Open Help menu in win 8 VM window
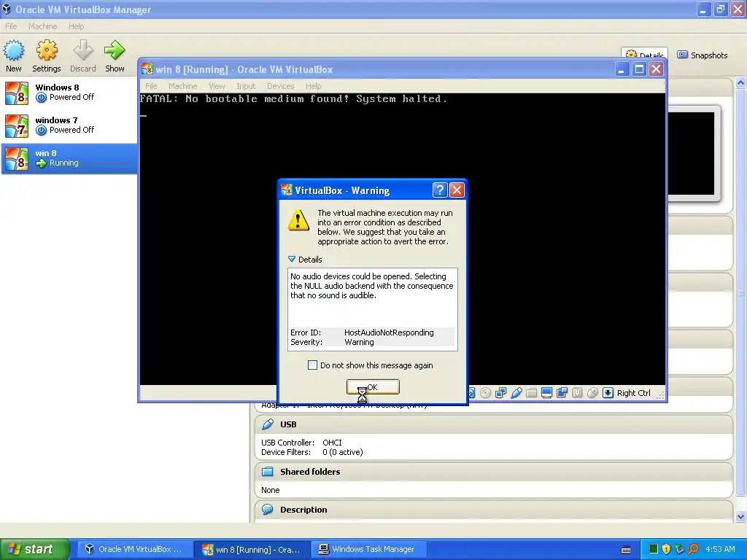The image size is (747, 560). (314, 86)
